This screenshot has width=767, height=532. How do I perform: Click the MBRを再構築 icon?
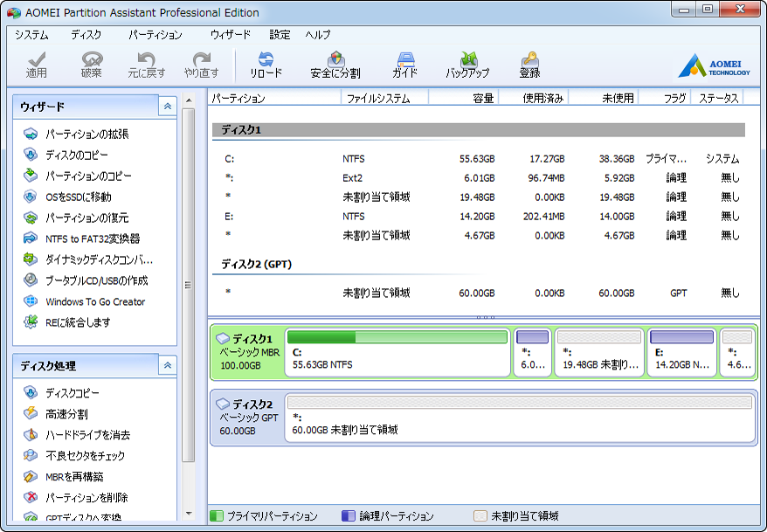click(31, 476)
